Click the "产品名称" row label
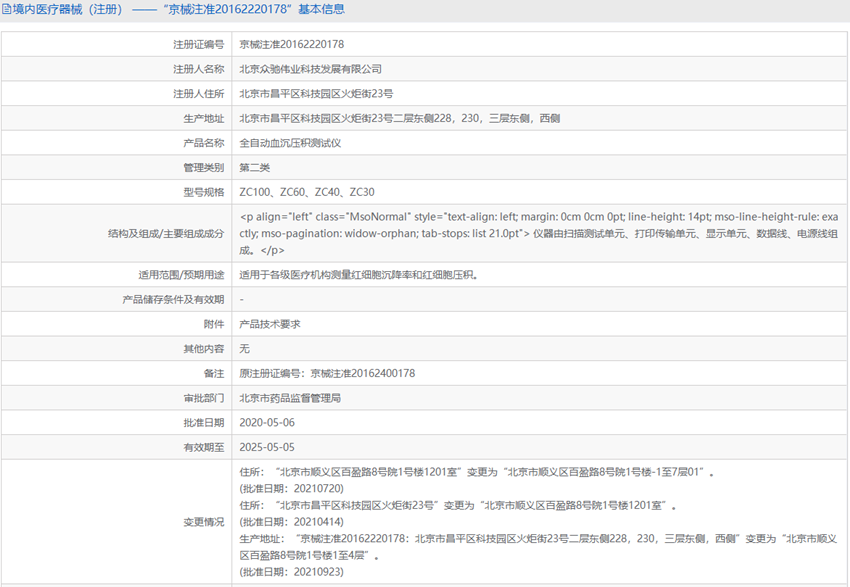Viewport: 850px width, 587px height. click(204, 143)
